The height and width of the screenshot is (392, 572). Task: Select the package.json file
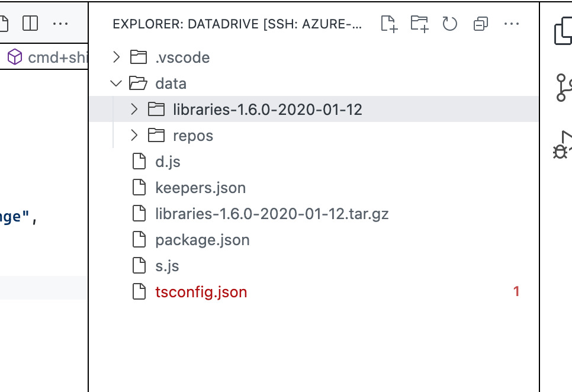(203, 239)
